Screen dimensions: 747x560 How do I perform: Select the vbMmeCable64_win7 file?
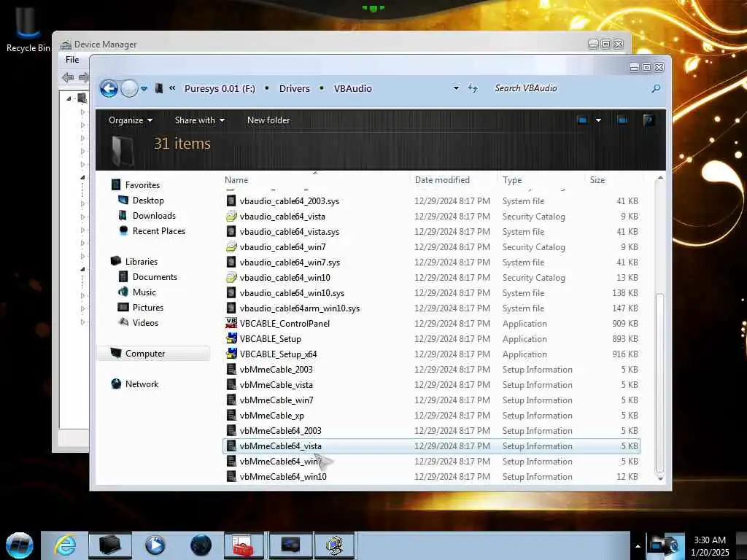(279, 462)
